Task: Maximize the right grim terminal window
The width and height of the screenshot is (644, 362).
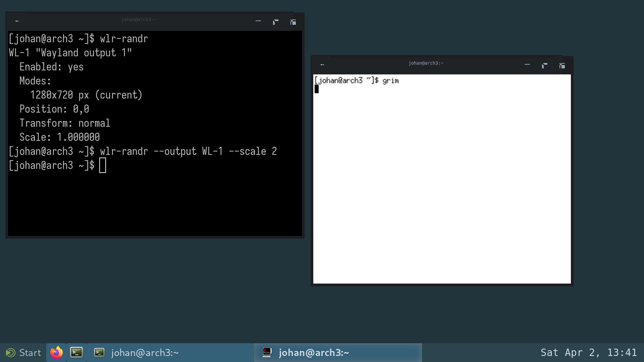Action: point(544,65)
